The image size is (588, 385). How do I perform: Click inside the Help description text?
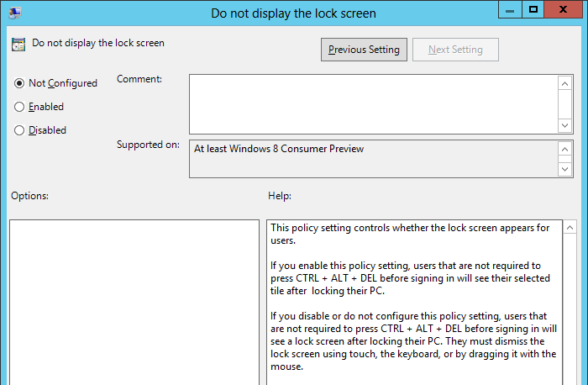point(412,303)
